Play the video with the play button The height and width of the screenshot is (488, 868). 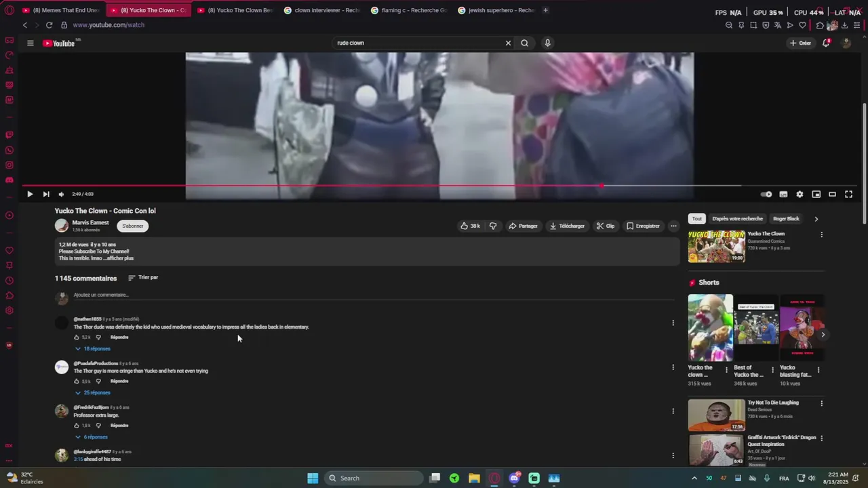click(x=30, y=195)
